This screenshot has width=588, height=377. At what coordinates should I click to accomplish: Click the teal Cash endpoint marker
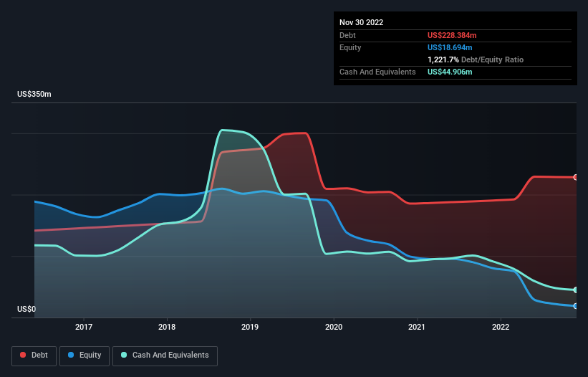pyautogui.click(x=576, y=290)
